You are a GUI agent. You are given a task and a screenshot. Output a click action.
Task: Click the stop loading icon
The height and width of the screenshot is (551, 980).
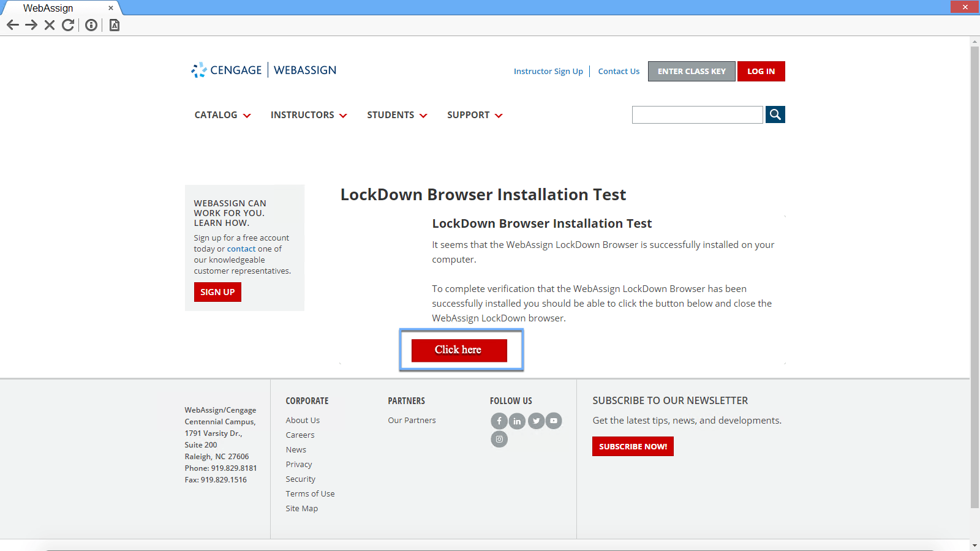coord(49,25)
